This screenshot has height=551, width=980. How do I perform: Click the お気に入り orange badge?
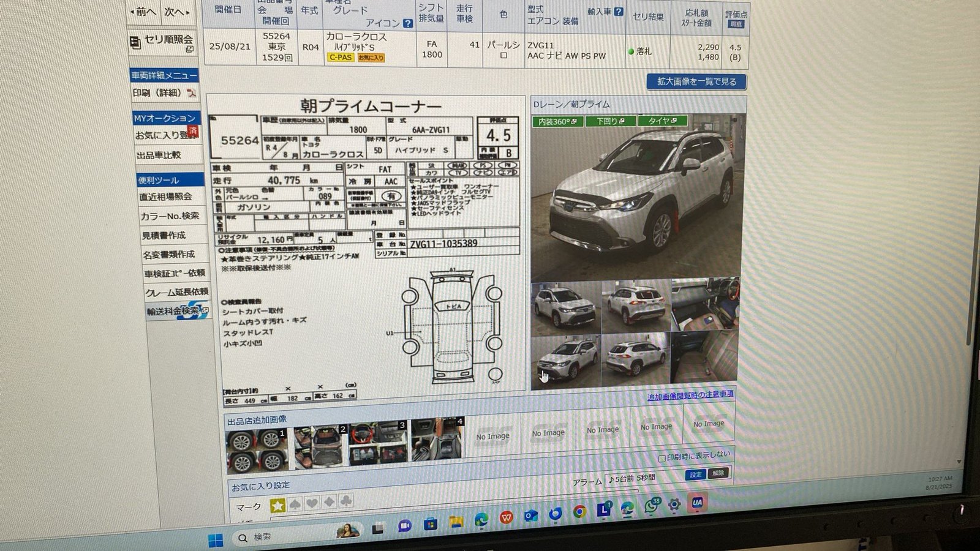[x=371, y=58]
